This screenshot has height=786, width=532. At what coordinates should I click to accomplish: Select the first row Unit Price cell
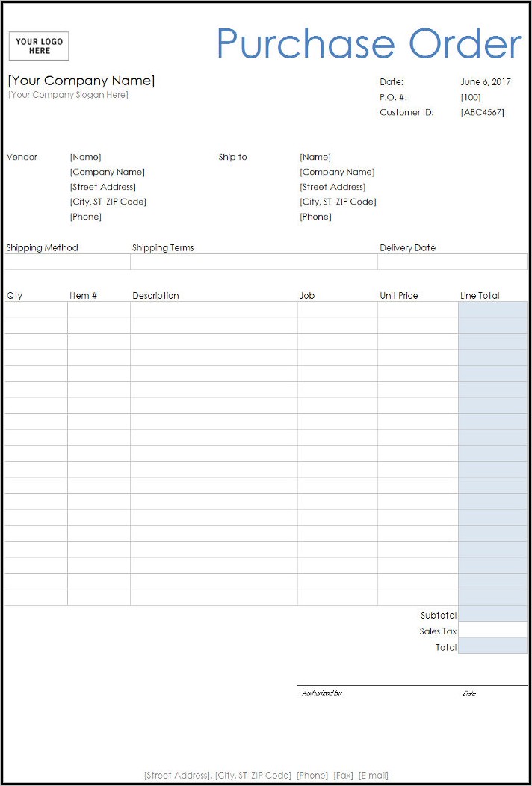click(418, 309)
